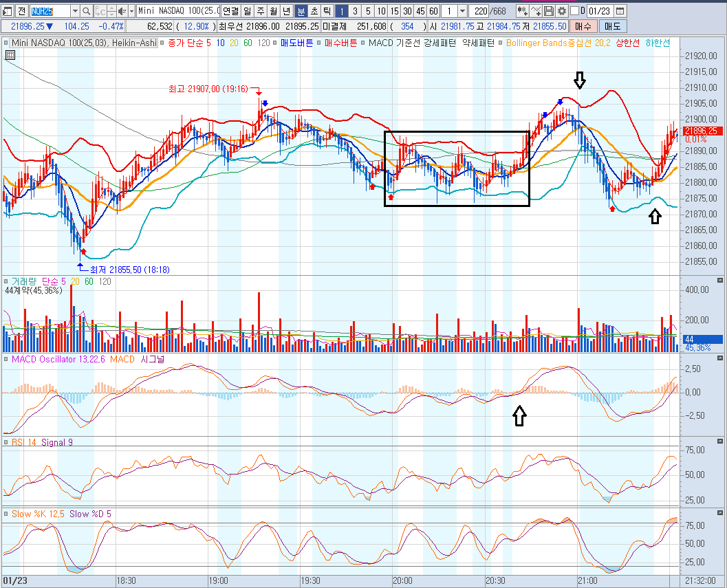This screenshot has width=727, height=588.
Task: Click the 44계약 volume reading text
Action: point(33,290)
